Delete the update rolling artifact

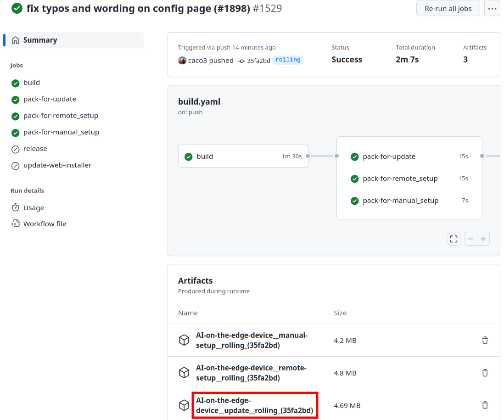coord(485,405)
